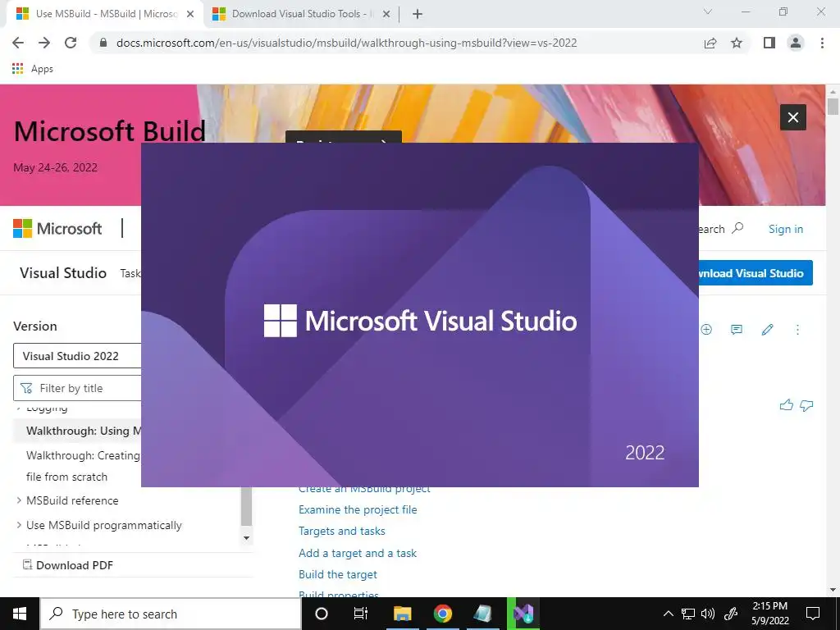840x630 pixels.
Task: Click the volume speaker tray icon
Action: pyautogui.click(x=708, y=614)
